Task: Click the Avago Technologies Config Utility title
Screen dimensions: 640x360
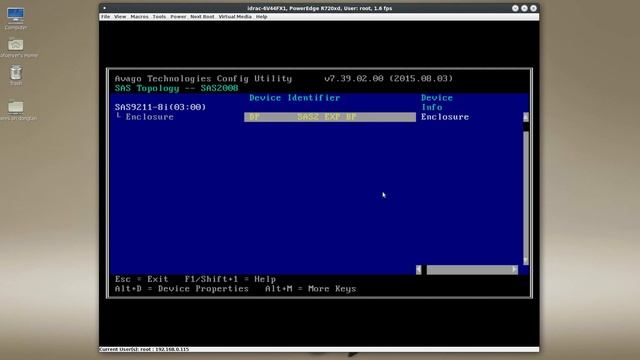Action: click(x=203, y=79)
